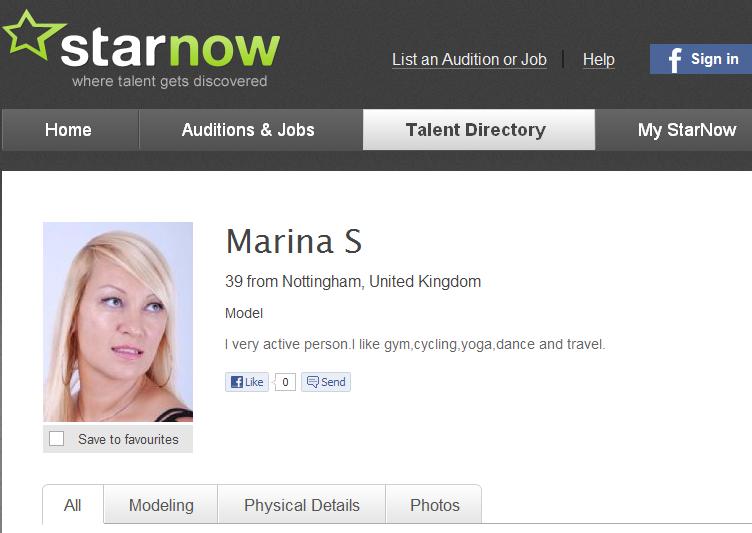The width and height of the screenshot is (752, 533).
Task: Click List an Audition or Job link
Action: [x=469, y=59]
